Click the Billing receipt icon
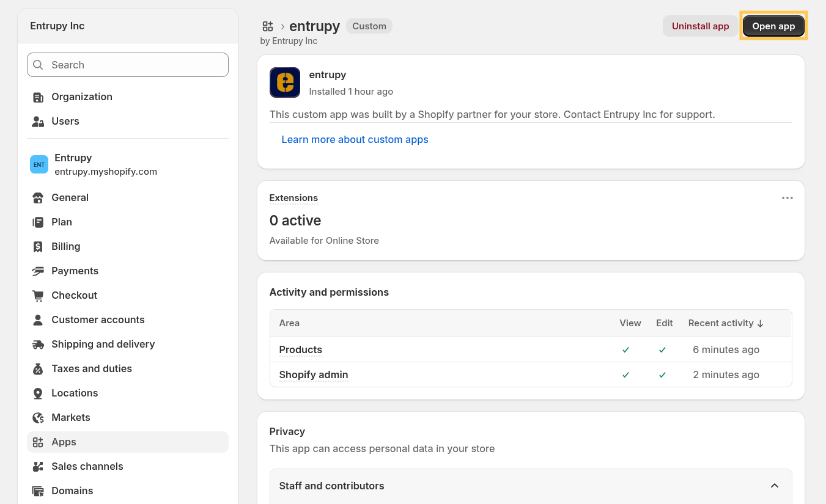 point(38,247)
